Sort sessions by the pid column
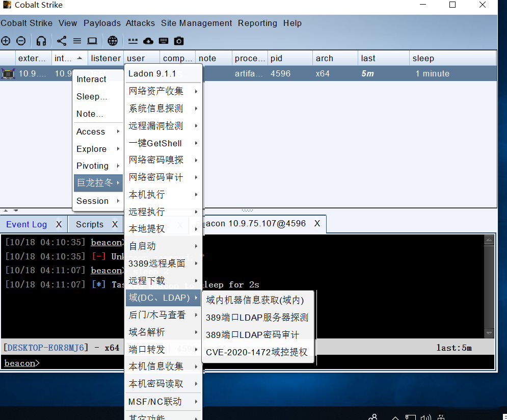This screenshot has height=420, width=507. tap(290, 58)
